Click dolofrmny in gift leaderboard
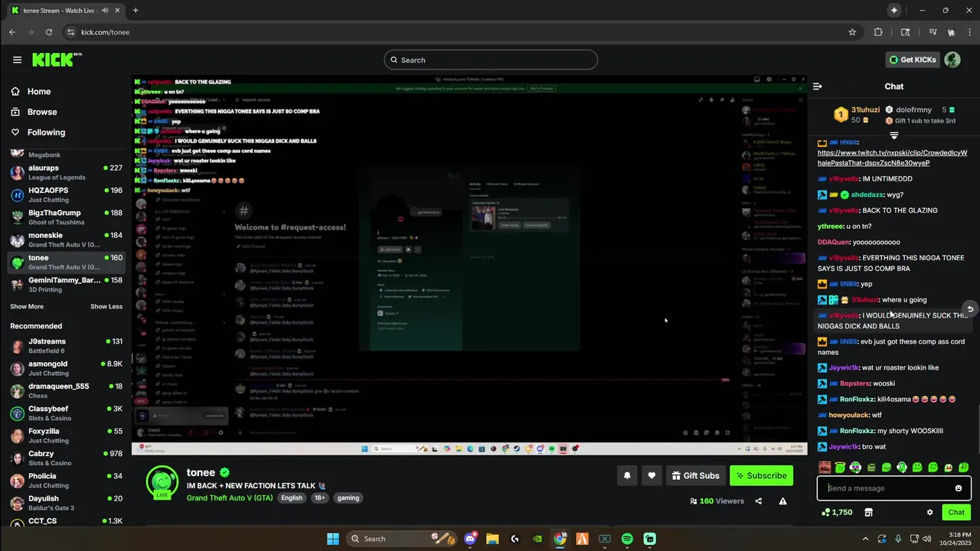980x551 pixels. [x=913, y=109]
